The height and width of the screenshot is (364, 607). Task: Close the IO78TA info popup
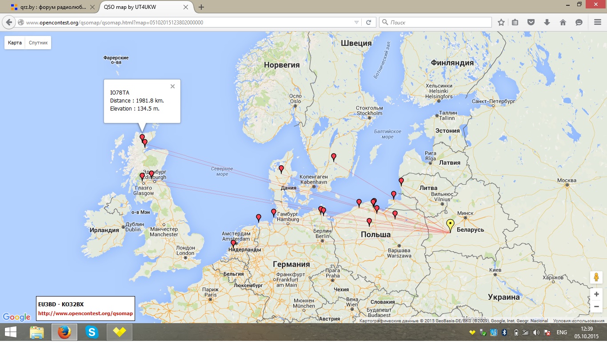[172, 87]
